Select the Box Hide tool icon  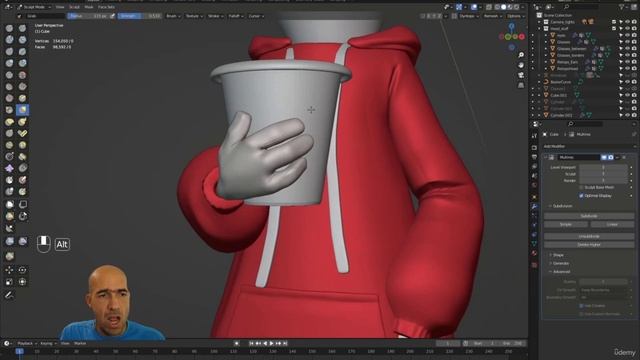click(x=22, y=204)
